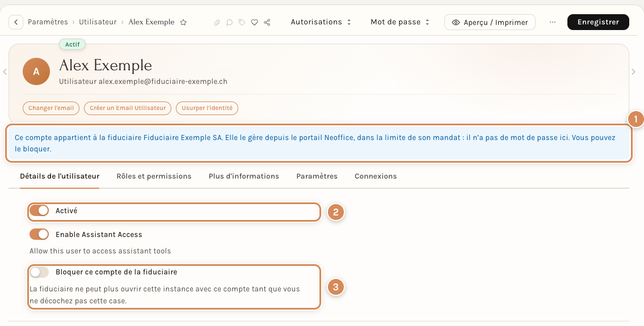The image size is (644, 326).
Task: Switch to Rôles et permissions tab
Action: click(154, 176)
